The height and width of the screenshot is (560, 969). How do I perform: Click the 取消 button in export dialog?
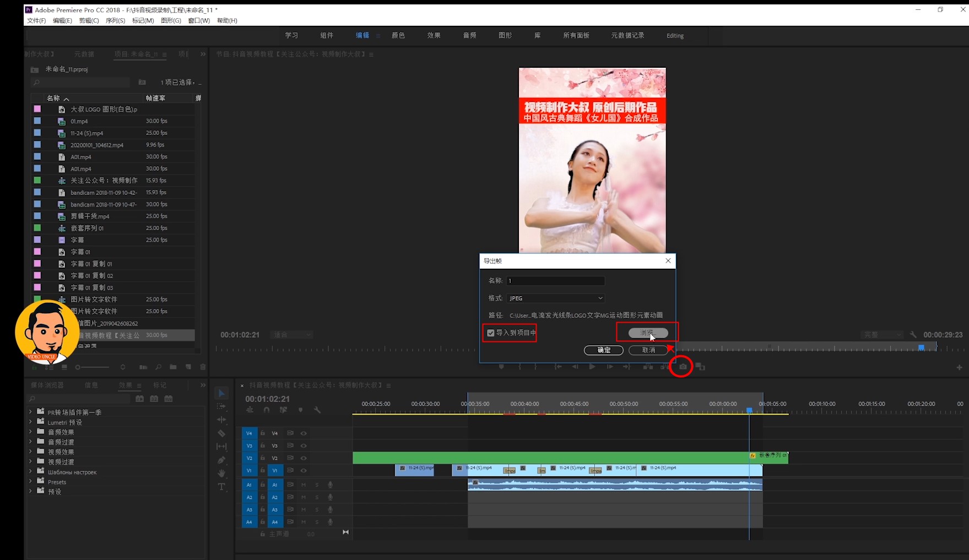coord(648,350)
